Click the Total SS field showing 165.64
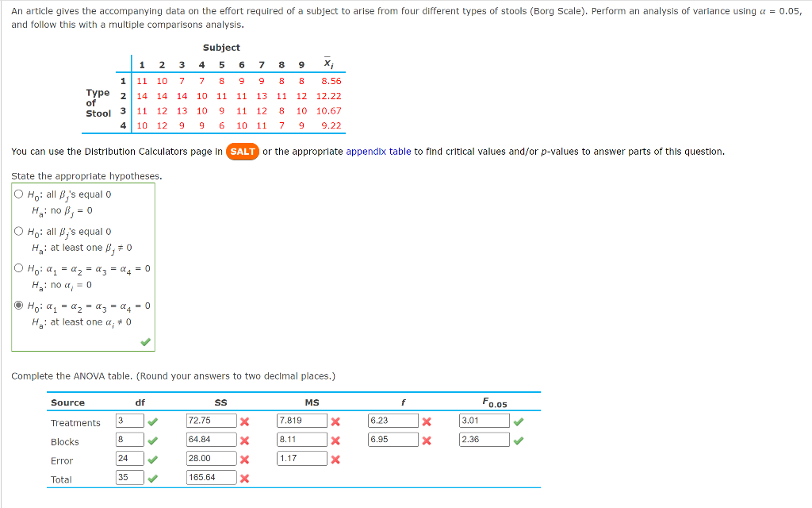The width and height of the screenshot is (812, 508). pos(211,477)
